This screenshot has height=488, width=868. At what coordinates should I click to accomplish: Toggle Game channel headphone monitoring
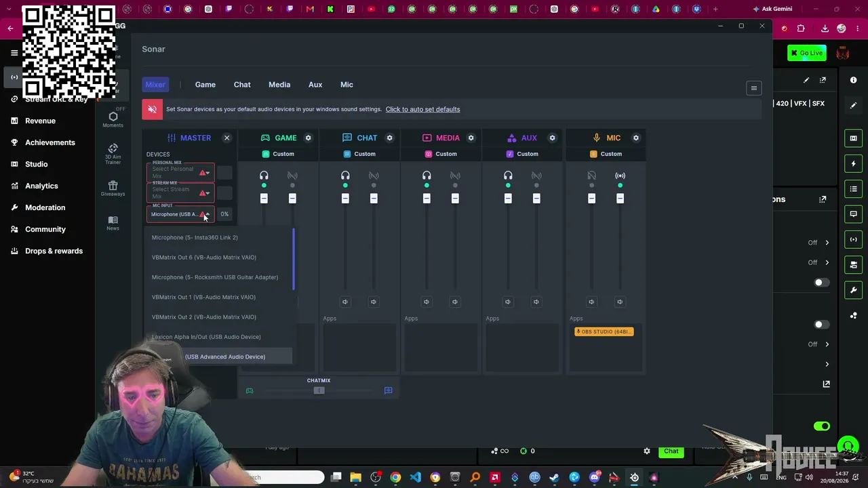[x=264, y=176]
